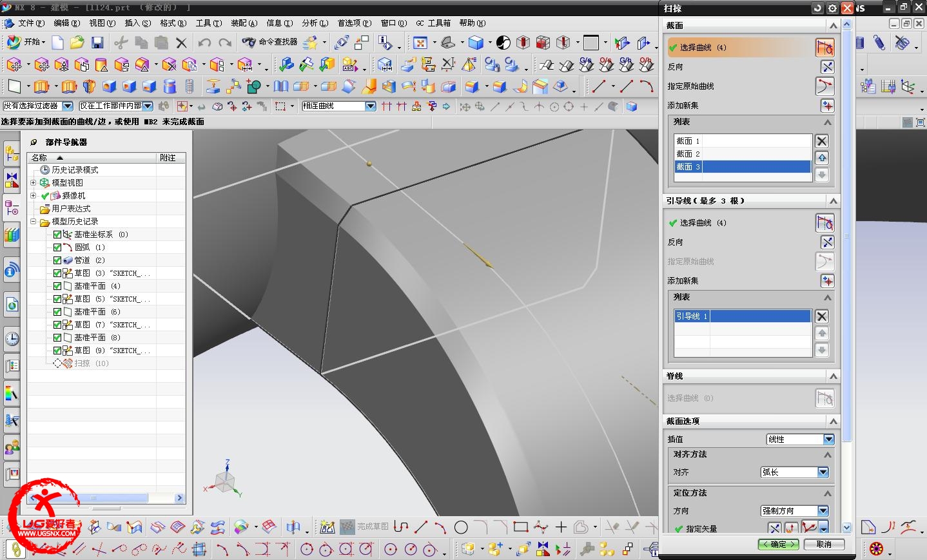
Task: Open the 仅在工作部件内部 scope dropdown
Action: pyautogui.click(x=116, y=106)
